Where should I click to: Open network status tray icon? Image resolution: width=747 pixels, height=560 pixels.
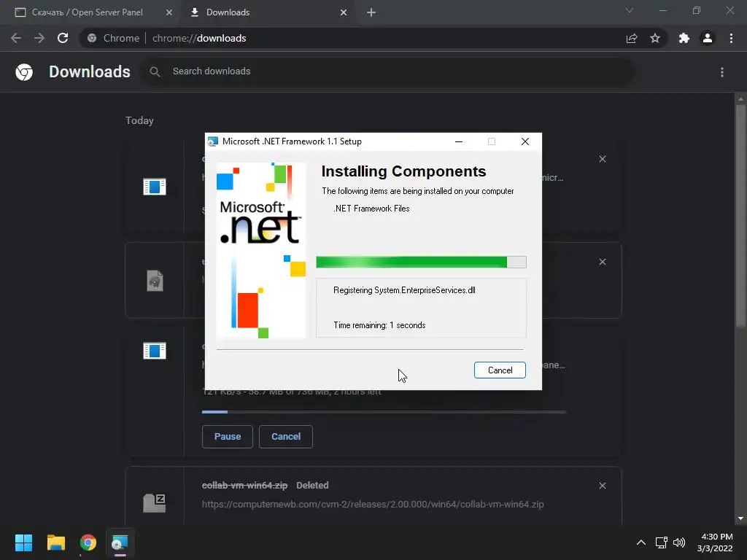(x=661, y=542)
